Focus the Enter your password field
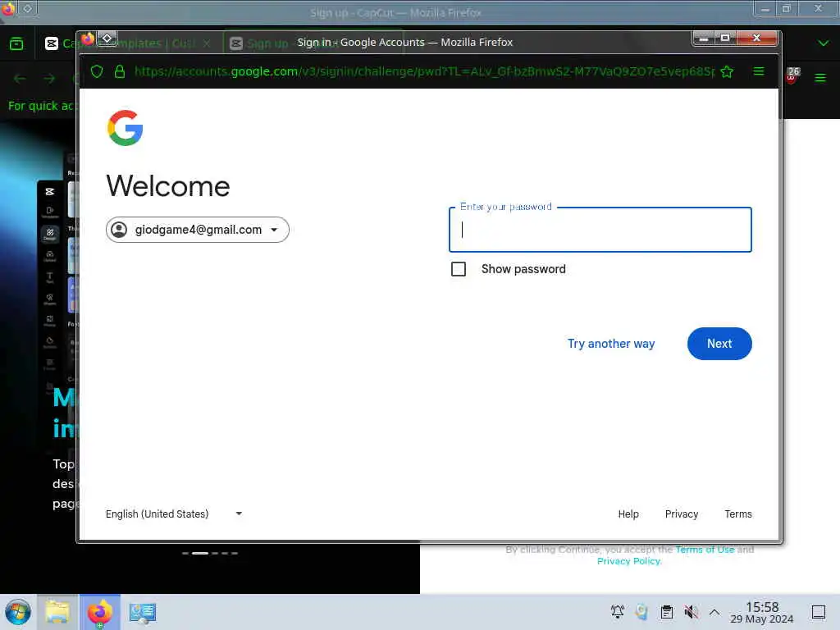Viewport: 840px width, 630px height. click(600, 230)
